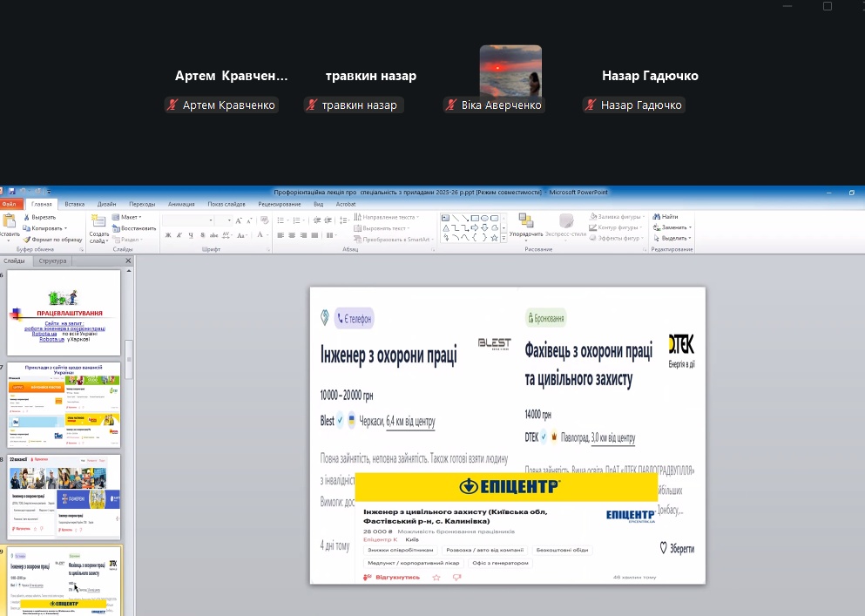Click Выделить selection button
Screen dimensions: 865x616
point(672,239)
